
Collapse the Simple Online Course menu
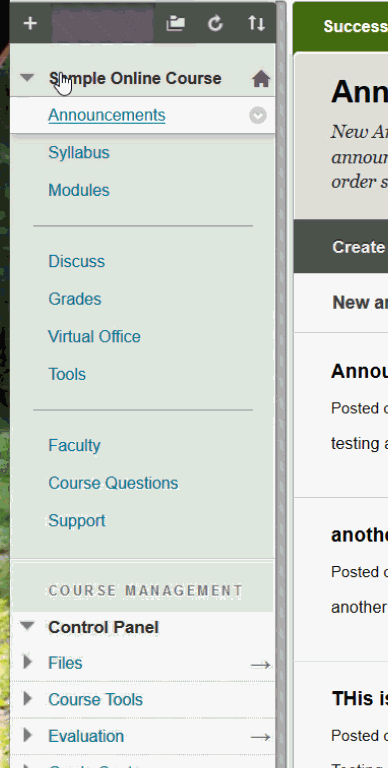[x=27, y=77]
